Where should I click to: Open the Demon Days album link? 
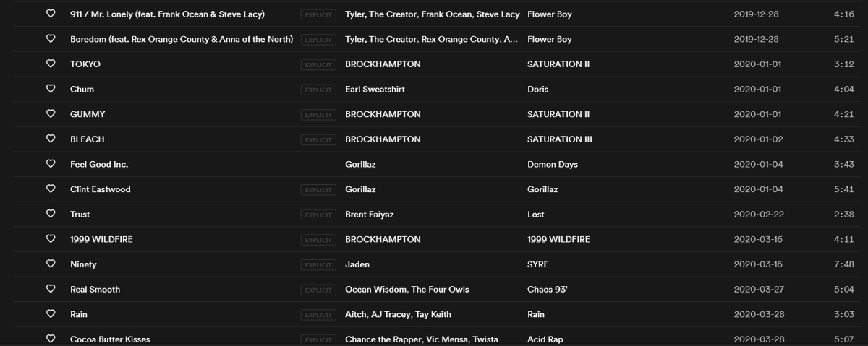pos(552,165)
